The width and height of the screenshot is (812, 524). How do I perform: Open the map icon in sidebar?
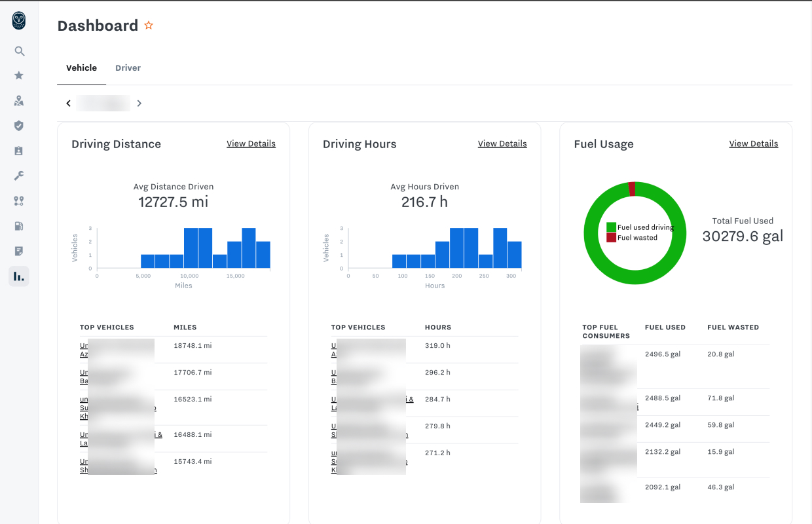point(19,101)
